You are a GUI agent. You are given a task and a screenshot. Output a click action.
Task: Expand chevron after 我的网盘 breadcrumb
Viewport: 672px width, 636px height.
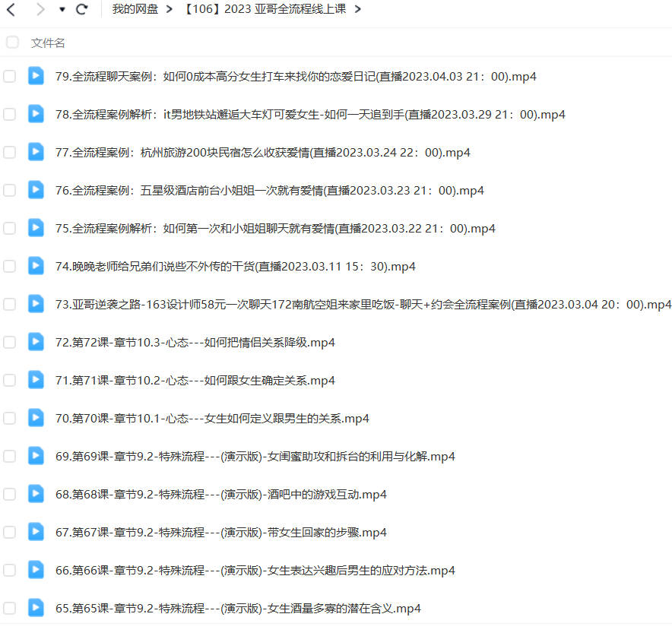click(x=170, y=9)
